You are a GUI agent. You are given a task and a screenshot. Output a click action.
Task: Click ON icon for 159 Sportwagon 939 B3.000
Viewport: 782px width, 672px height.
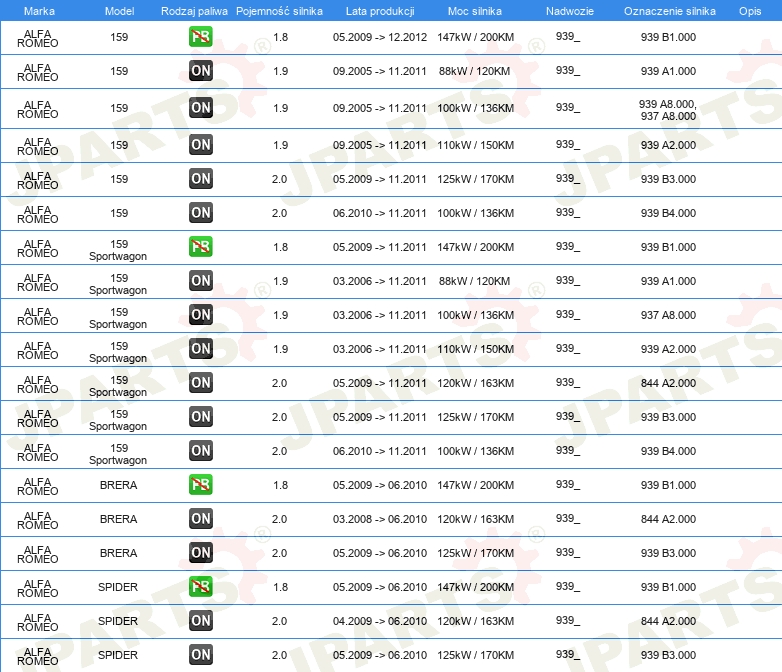(x=200, y=417)
